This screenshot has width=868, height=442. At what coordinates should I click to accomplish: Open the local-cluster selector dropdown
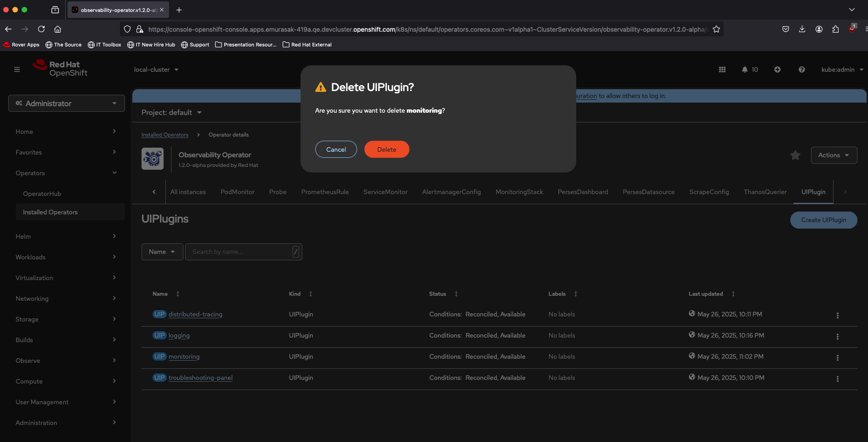click(x=156, y=69)
